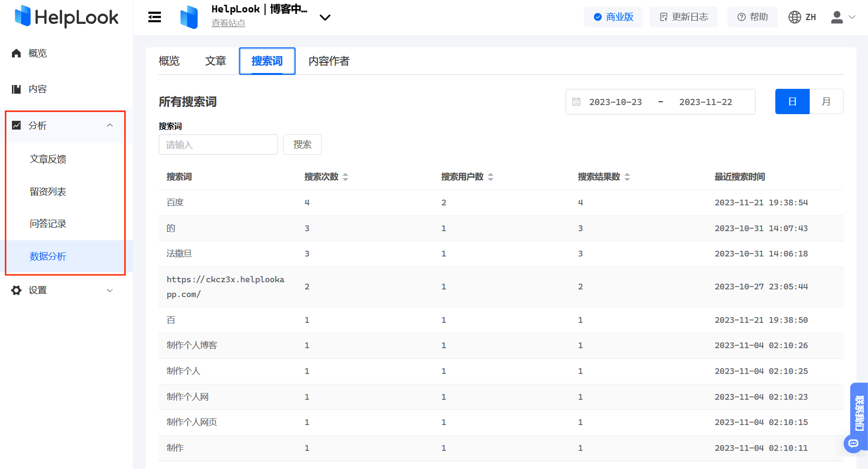
Task: Click the ZH language label
Action: point(811,17)
